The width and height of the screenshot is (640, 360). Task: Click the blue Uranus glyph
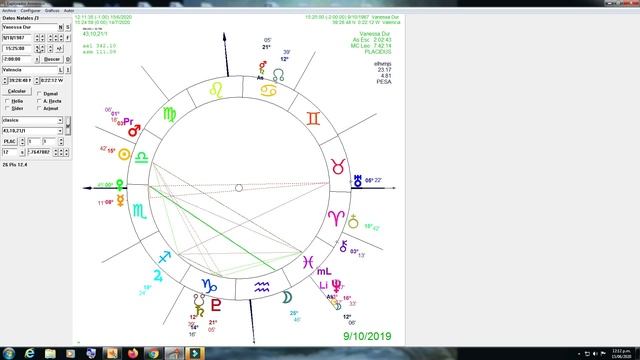click(x=358, y=181)
